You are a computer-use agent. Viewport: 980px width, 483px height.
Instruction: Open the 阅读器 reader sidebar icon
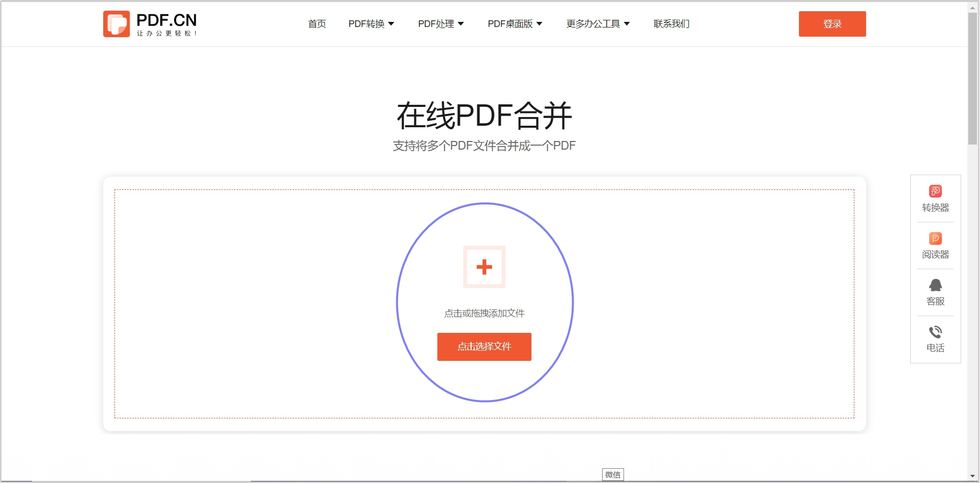[x=935, y=239]
